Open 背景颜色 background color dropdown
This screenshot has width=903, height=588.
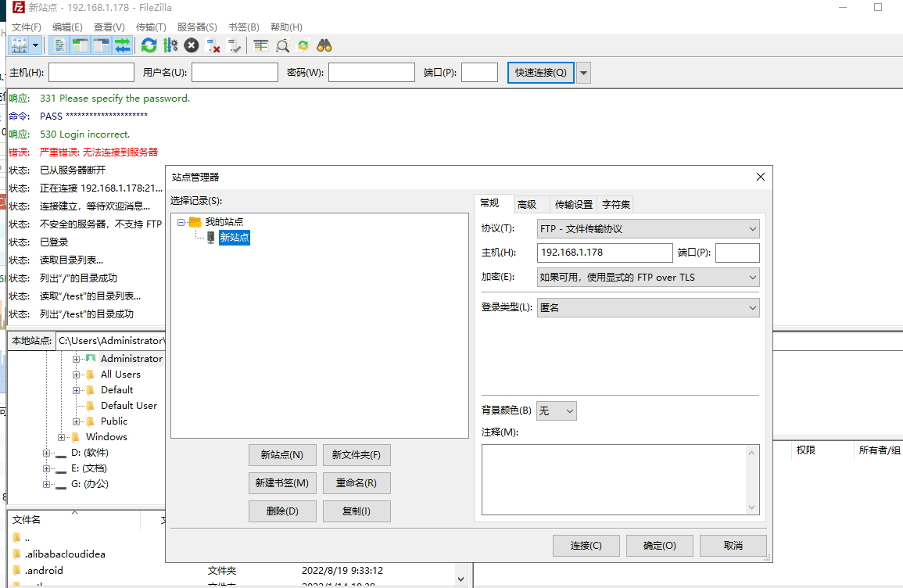(557, 411)
